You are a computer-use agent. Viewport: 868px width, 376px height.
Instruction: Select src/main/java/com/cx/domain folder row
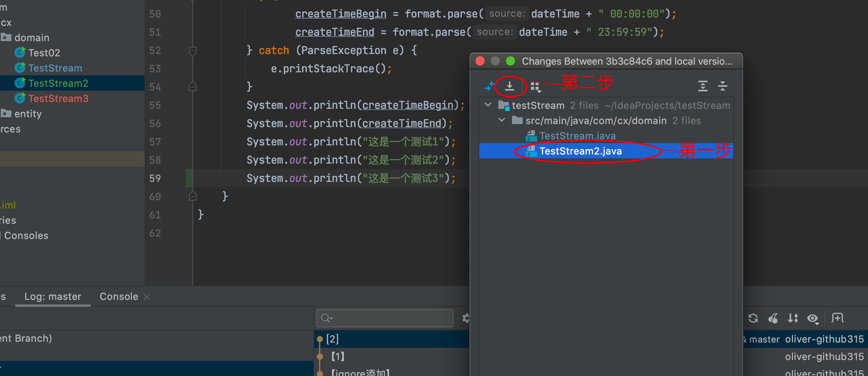click(x=606, y=121)
